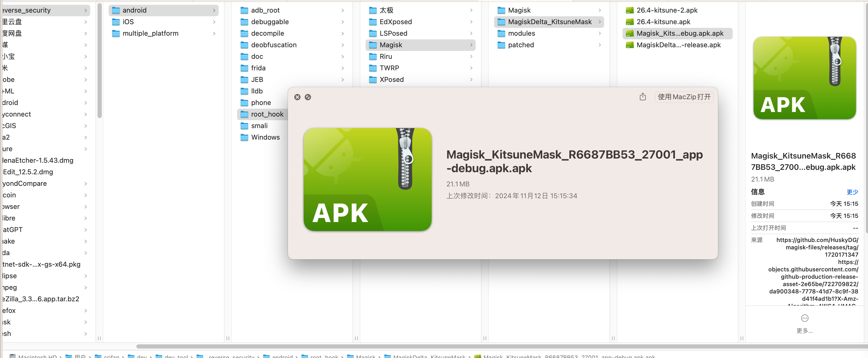Click the first column vertical scrollbar
Screen dimensions: 868x358
[x=99, y=61]
